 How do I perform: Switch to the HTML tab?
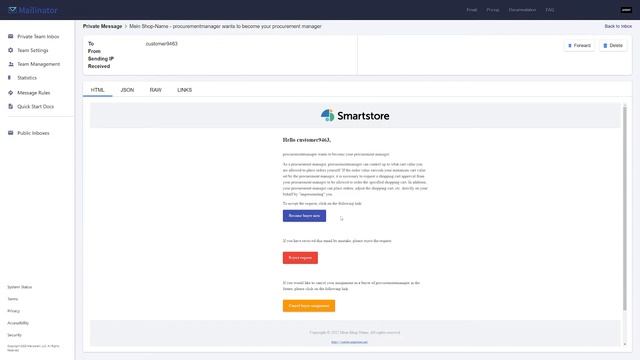98,90
